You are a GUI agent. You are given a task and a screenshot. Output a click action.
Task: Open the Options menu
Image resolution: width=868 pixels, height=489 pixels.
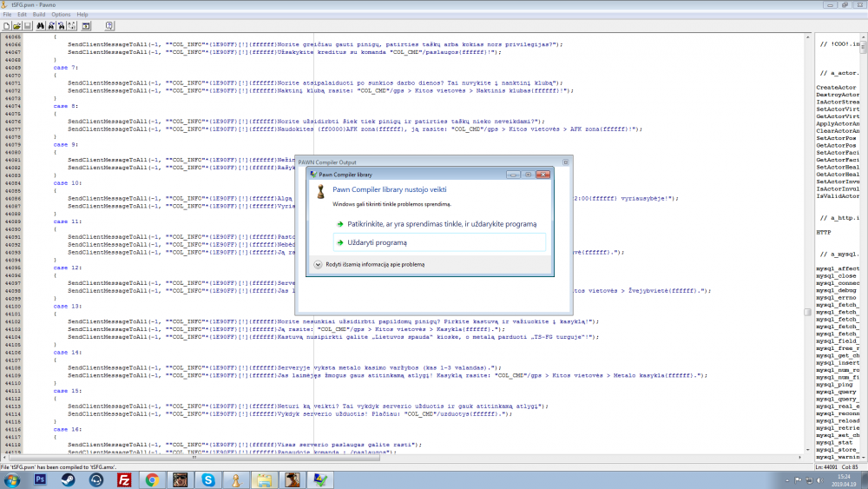pos(61,15)
